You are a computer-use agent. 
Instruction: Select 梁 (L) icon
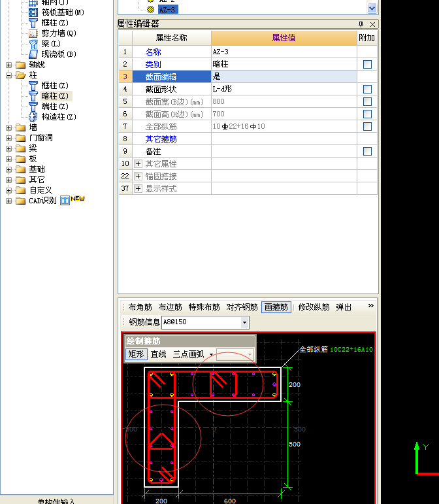click(33, 44)
